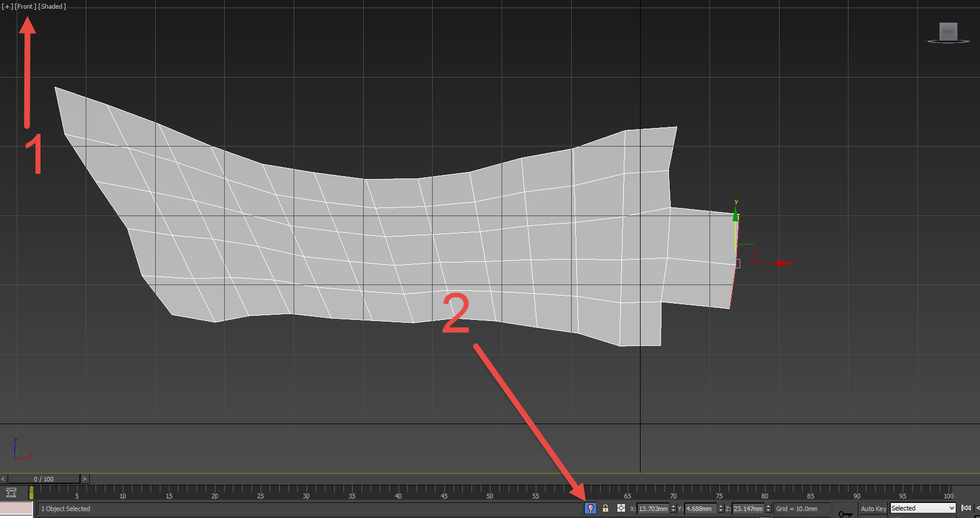
Task: Click the Y coordinate spinner arrows
Action: pyautogui.click(x=721, y=509)
